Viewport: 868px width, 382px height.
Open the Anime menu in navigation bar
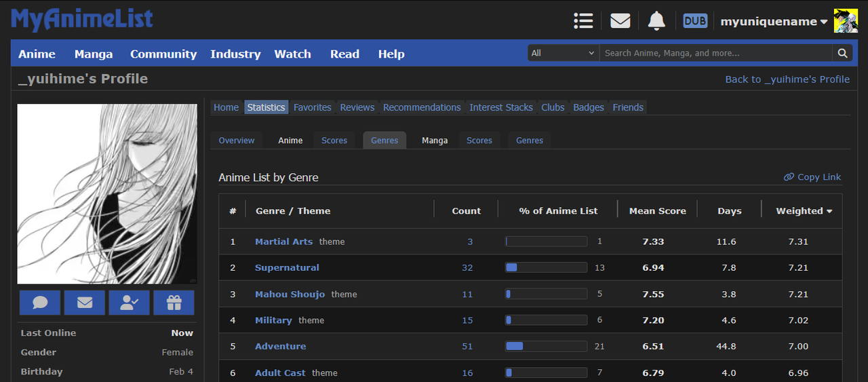[37, 54]
